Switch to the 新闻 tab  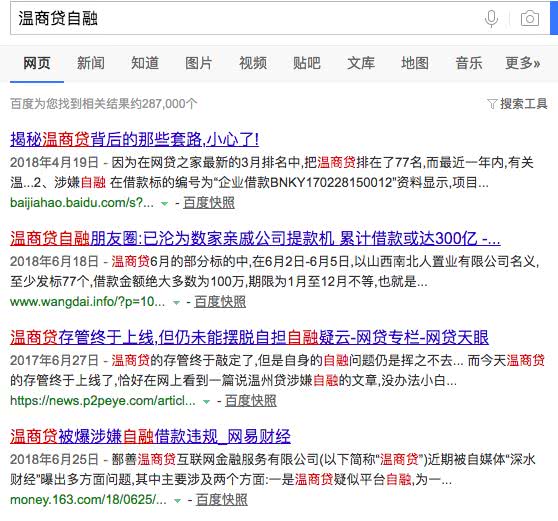91,63
